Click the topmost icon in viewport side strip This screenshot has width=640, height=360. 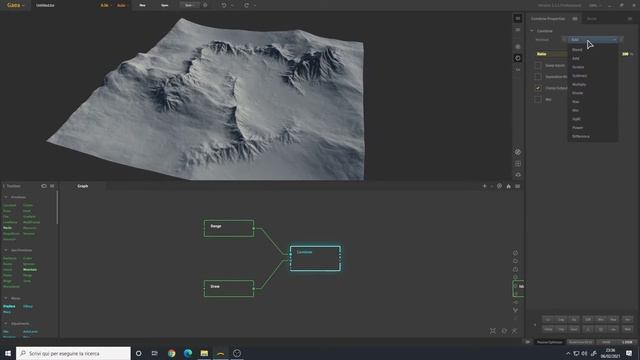tap(518, 18)
